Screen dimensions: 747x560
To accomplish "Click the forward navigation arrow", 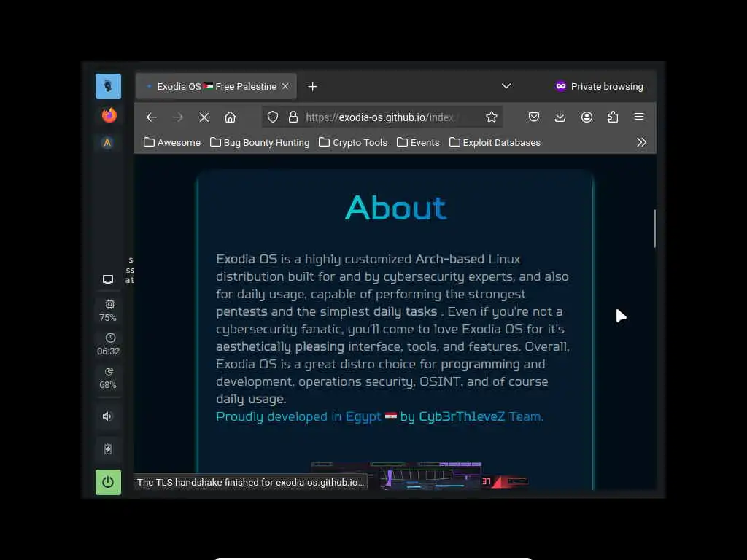I will [178, 117].
